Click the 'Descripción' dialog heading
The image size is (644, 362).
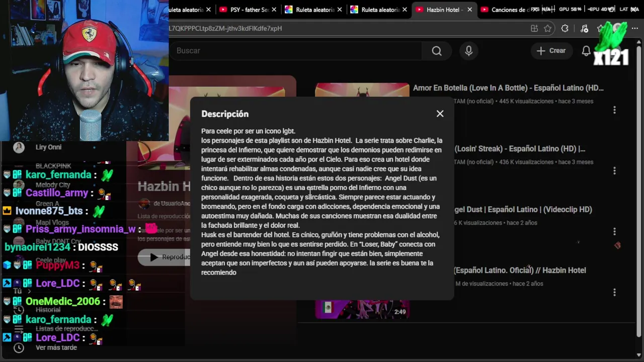225,114
